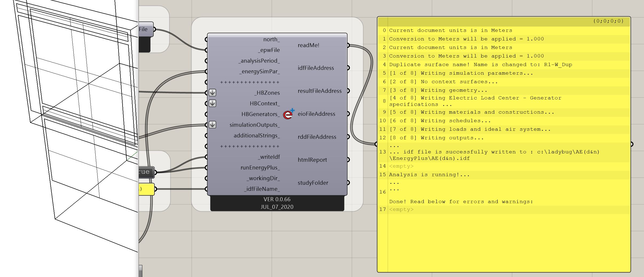Click the VER 0.0.66 version label
Image resolution: width=644 pixels, height=277 pixels.
click(x=277, y=199)
